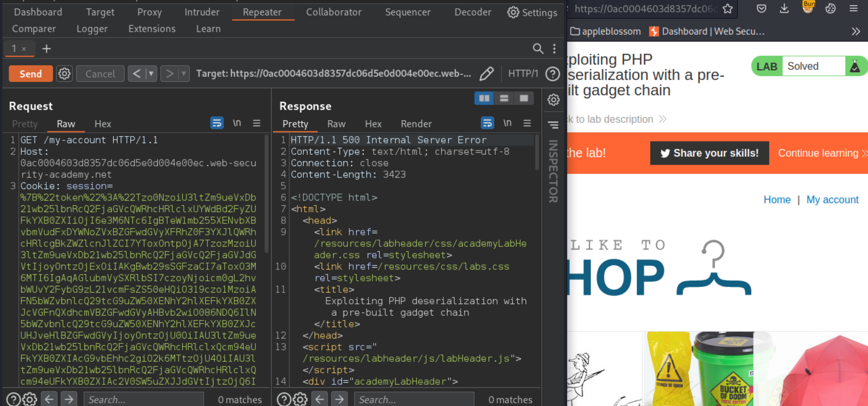The width and height of the screenshot is (868, 406).
Task: Open Dashboard Web Security bookmark
Action: (x=707, y=31)
